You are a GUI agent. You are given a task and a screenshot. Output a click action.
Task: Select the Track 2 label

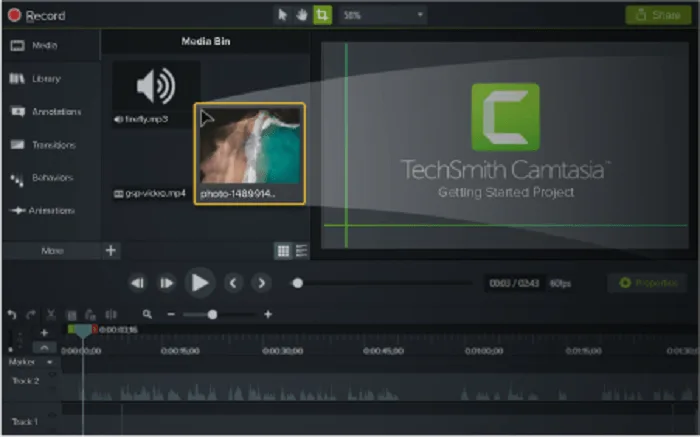[25, 381]
